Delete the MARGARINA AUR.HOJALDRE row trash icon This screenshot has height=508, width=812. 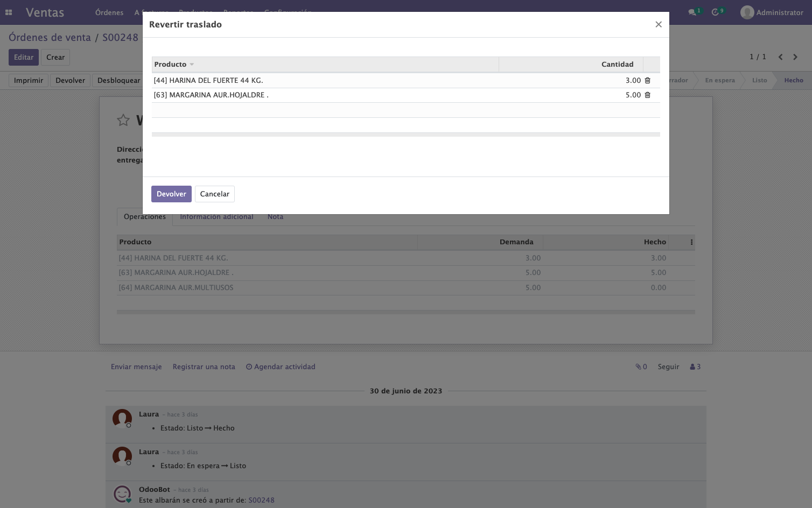click(x=648, y=95)
